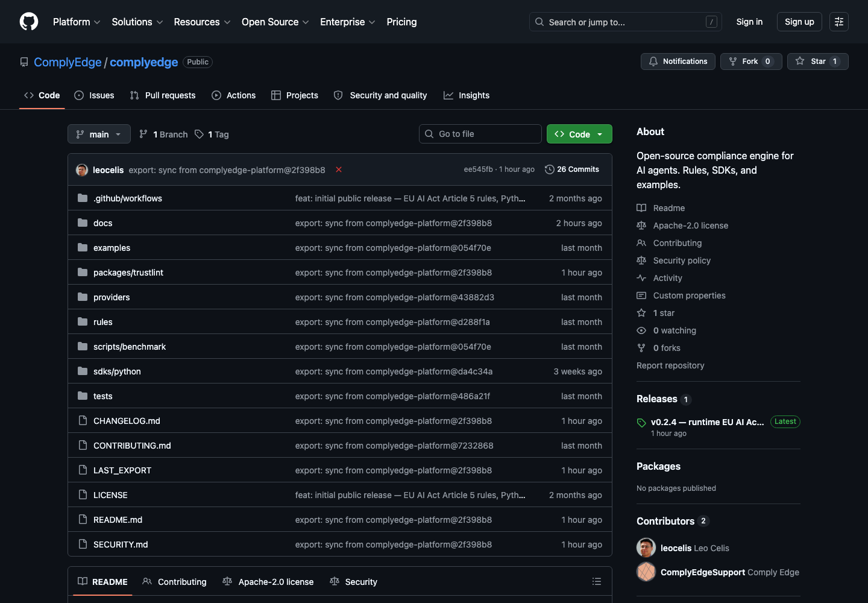Screen dimensions: 868x603
Task: Open the CHANGELOG.md file
Action: [x=127, y=421]
